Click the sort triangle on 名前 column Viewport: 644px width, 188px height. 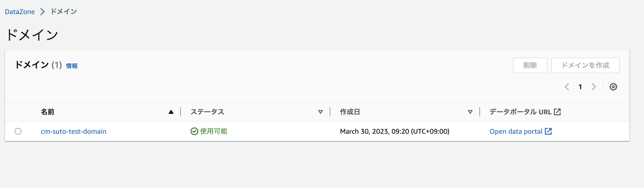pyautogui.click(x=171, y=112)
